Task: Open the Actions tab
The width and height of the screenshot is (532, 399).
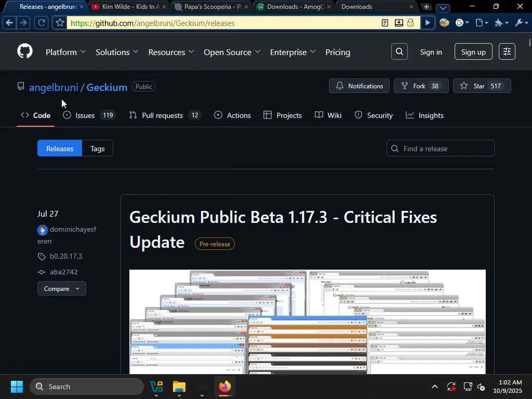Action: 232,115
